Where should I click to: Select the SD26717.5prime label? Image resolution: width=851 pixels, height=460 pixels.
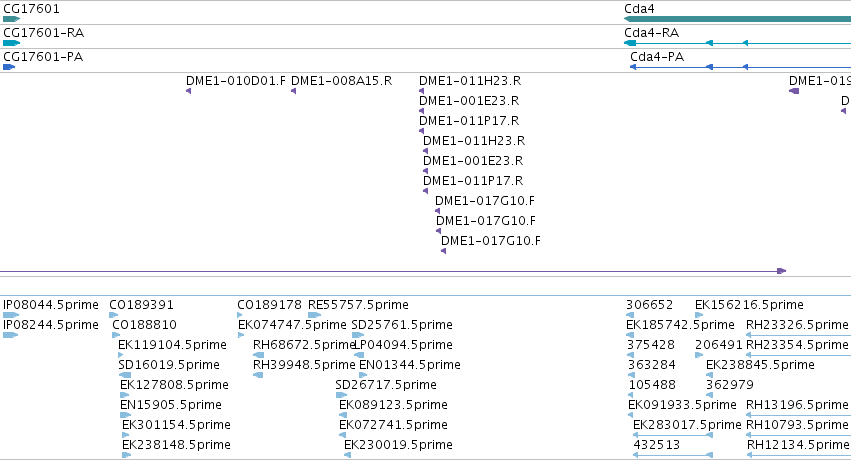[386, 385]
